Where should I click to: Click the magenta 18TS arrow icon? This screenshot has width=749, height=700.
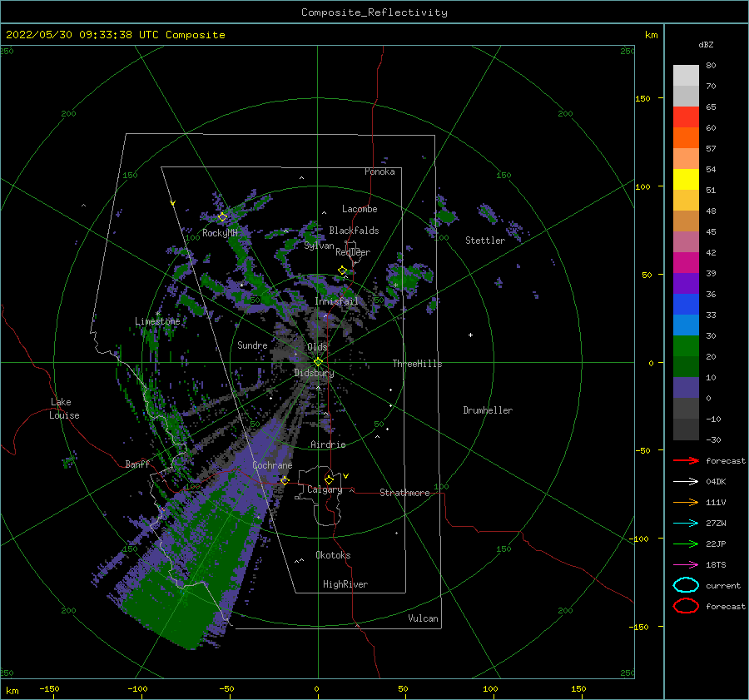pos(686,564)
